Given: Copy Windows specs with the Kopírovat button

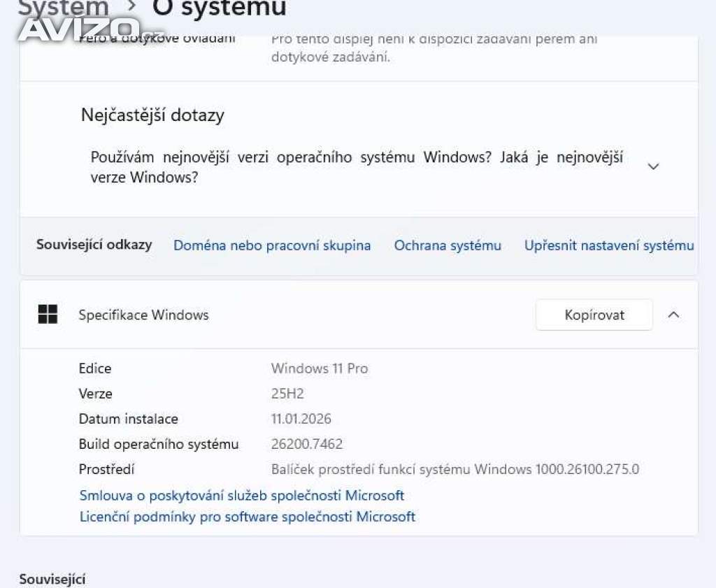Looking at the screenshot, I should (594, 315).
